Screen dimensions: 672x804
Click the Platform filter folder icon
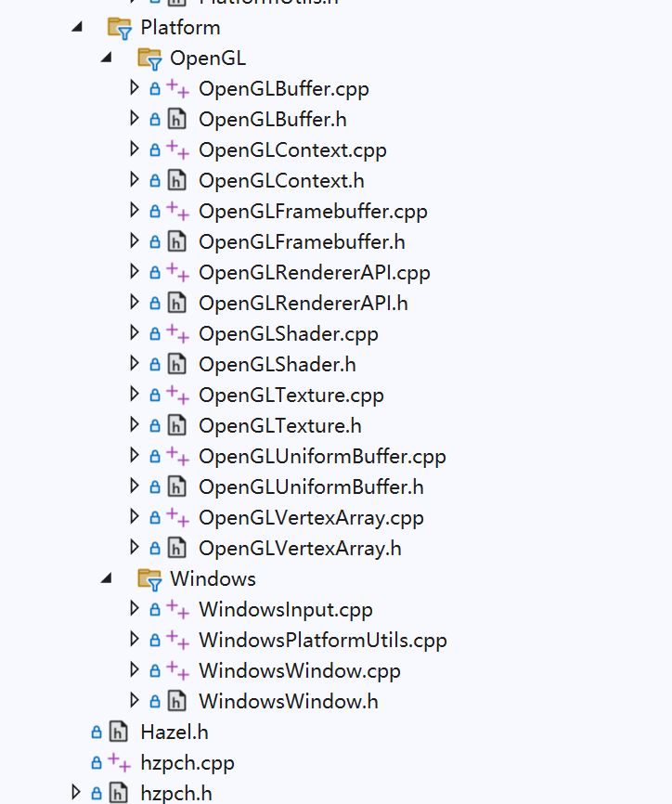120,29
